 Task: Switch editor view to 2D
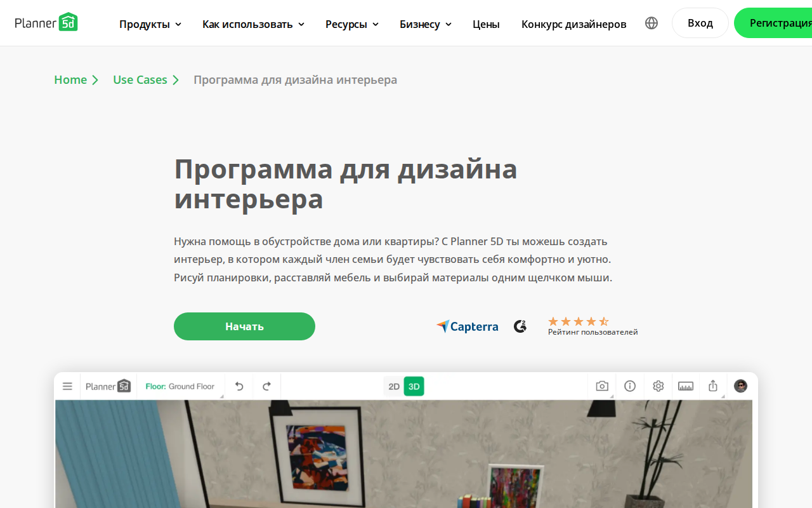pos(394,386)
